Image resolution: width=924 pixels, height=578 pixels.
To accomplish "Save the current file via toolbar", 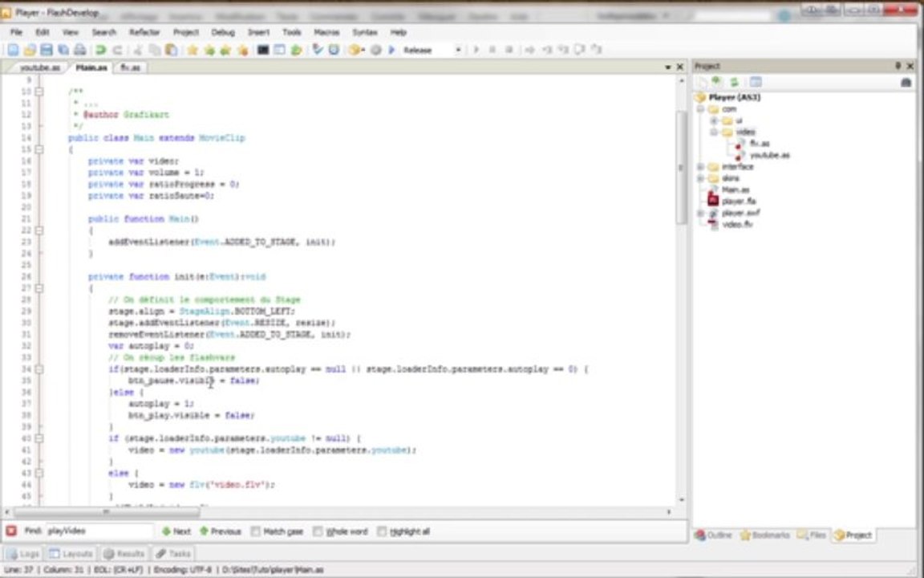I will (x=46, y=50).
